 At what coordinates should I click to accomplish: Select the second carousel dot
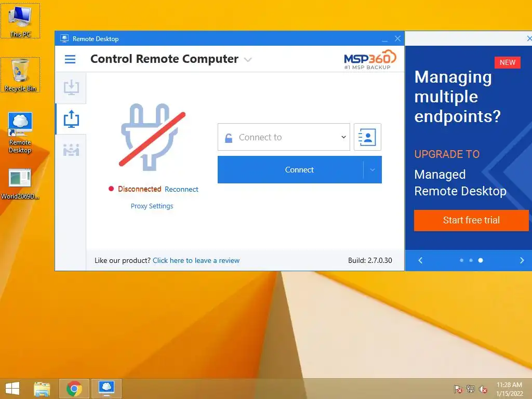coord(471,260)
